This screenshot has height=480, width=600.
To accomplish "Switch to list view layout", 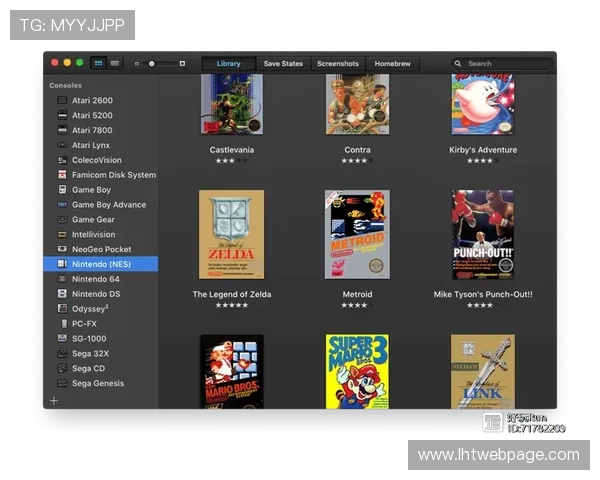I will point(115,63).
